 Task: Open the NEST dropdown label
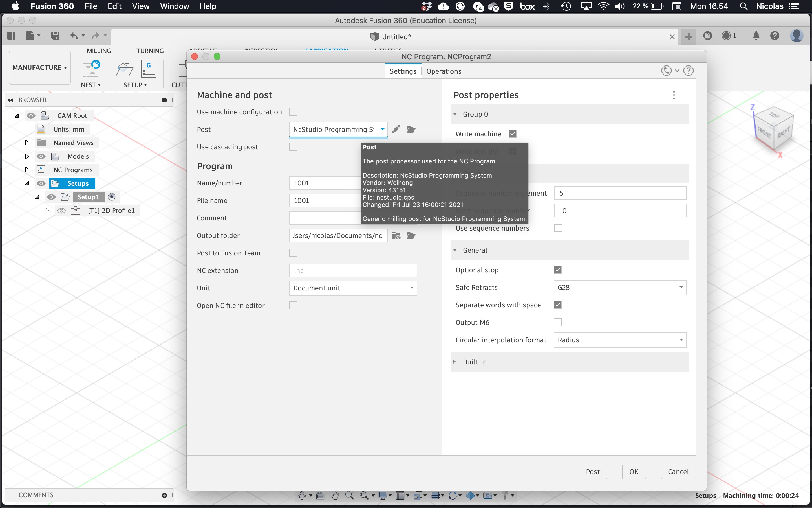[x=91, y=85]
